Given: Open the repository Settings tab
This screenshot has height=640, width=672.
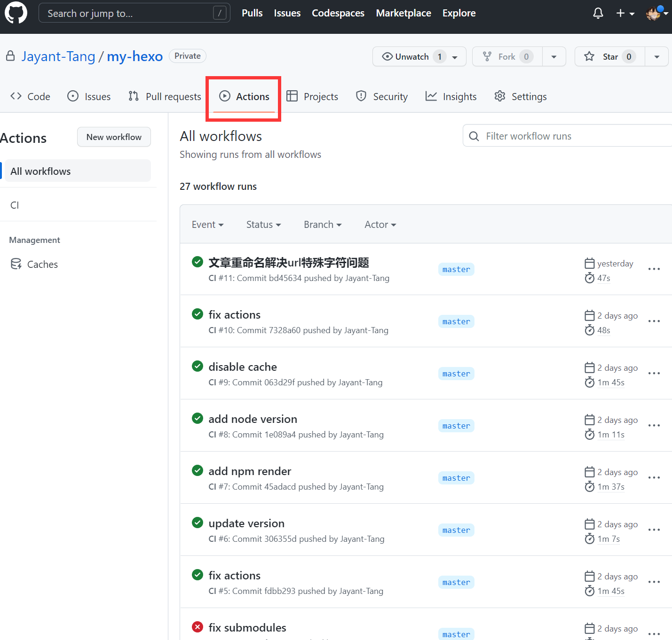Looking at the screenshot, I should click(x=521, y=96).
